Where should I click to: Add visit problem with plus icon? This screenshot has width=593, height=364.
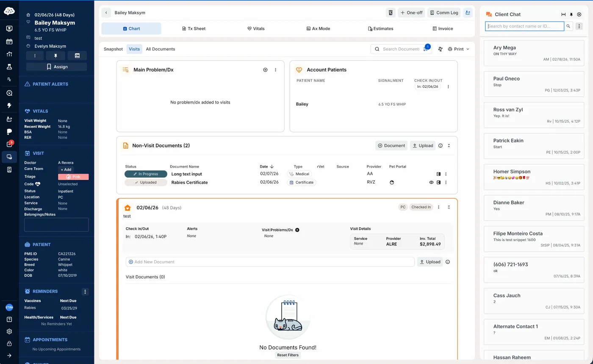[297, 230]
